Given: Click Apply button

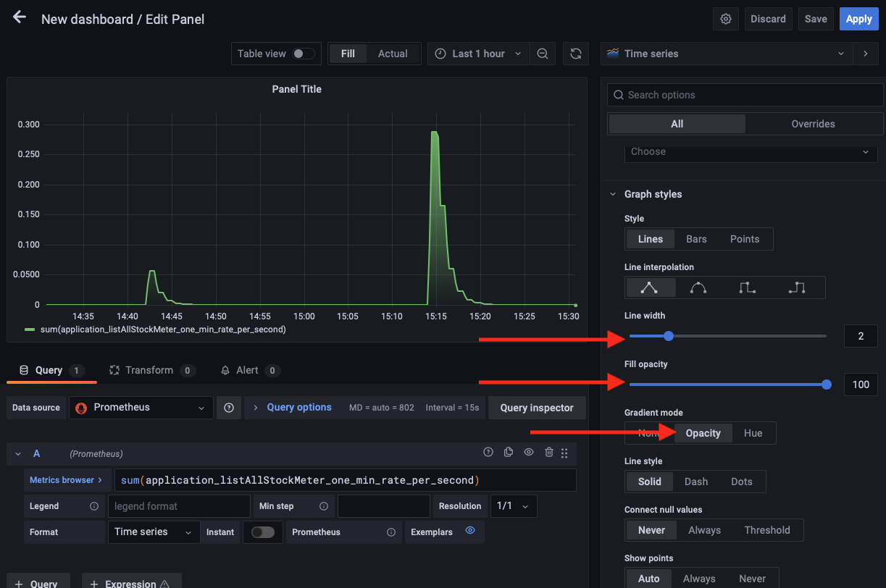Looking at the screenshot, I should [x=859, y=19].
